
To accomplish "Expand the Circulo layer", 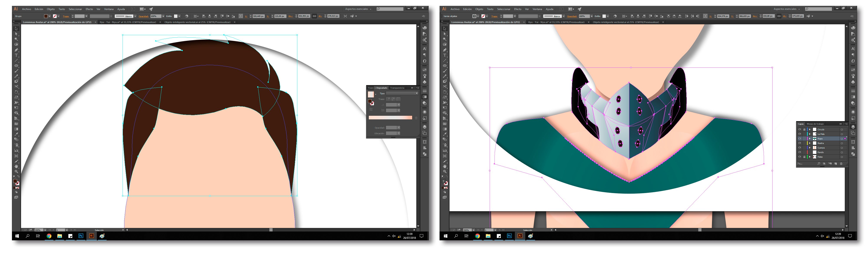I will pyautogui.click(x=810, y=130).
